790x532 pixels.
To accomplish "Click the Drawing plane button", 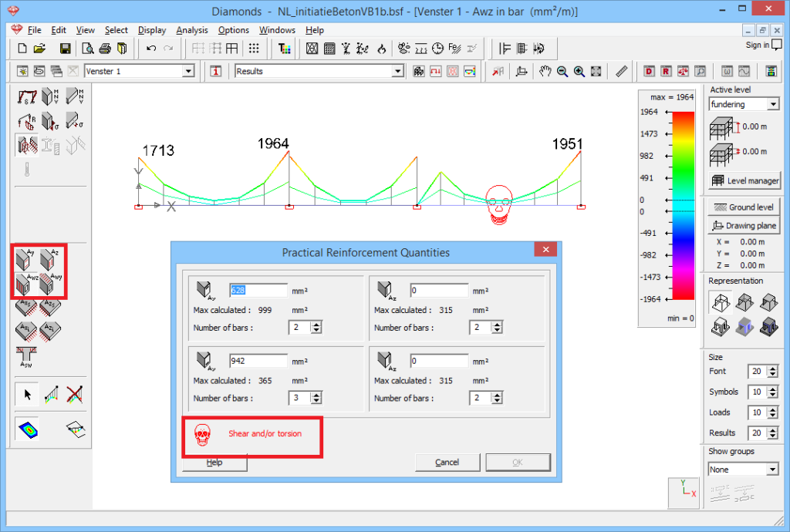I will point(744,226).
